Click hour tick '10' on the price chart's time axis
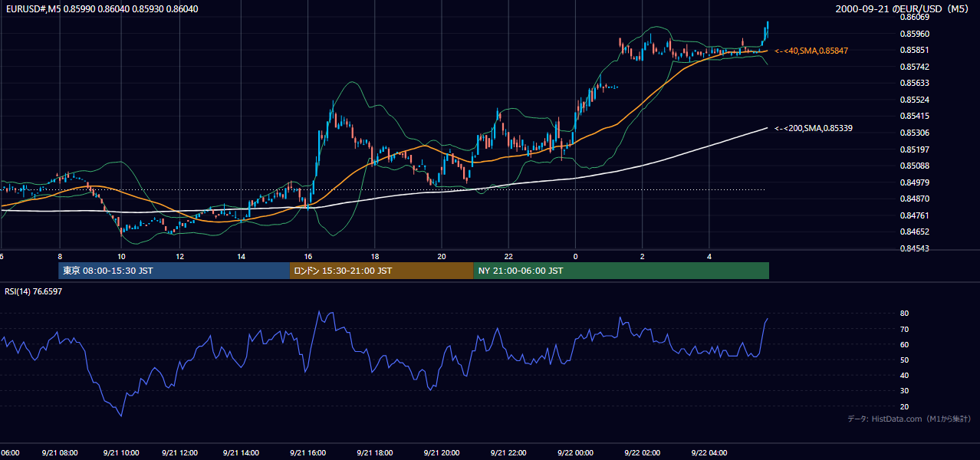The image size is (980, 460). 120,256
